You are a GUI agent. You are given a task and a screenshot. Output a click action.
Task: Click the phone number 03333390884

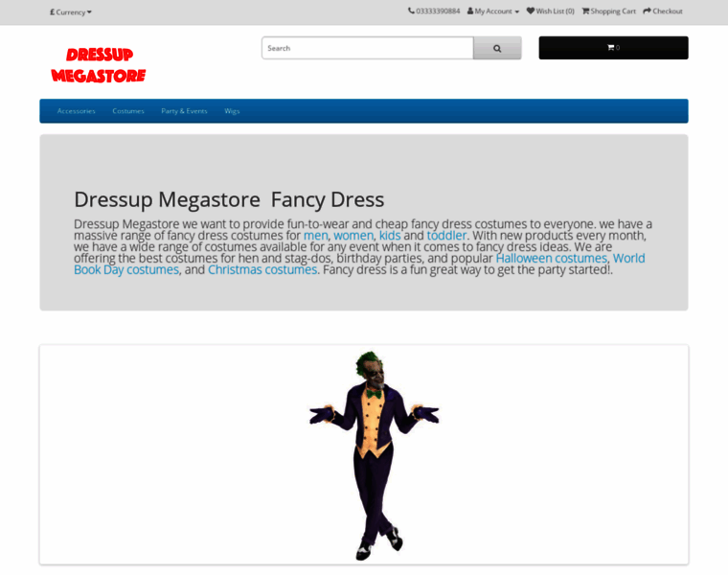(x=438, y=11)
